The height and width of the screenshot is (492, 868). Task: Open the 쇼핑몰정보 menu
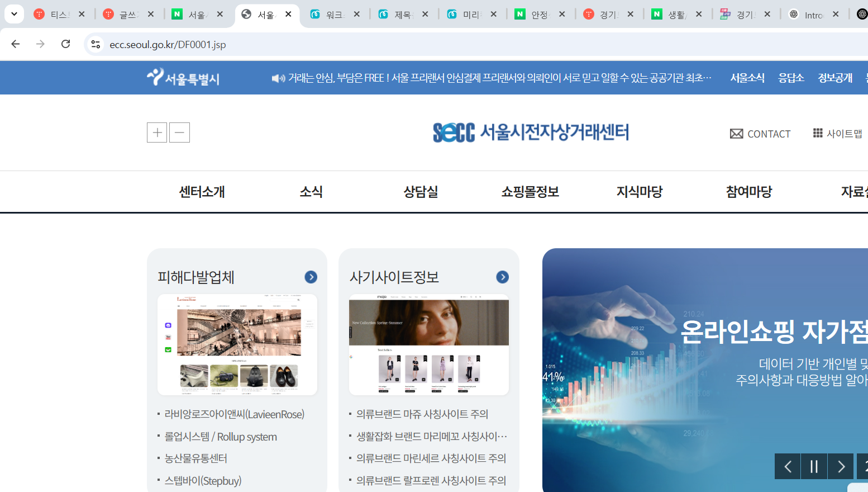coord(530,191)
